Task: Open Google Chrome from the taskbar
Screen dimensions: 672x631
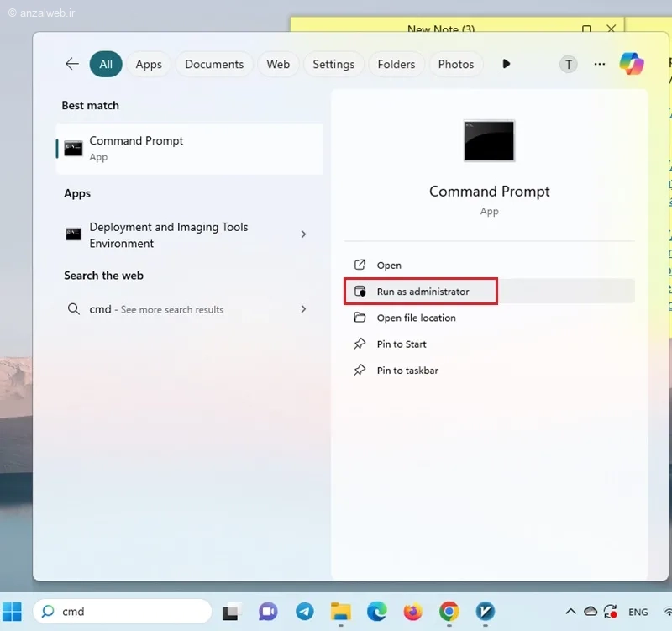Action: pyautogui.click(x=449, y=612)
